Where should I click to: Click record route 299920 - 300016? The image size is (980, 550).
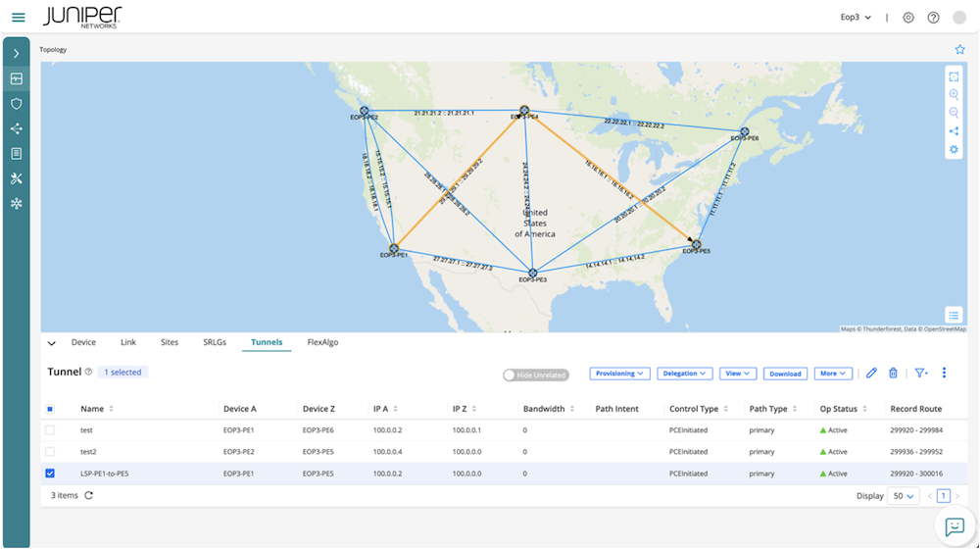(916, 474)
